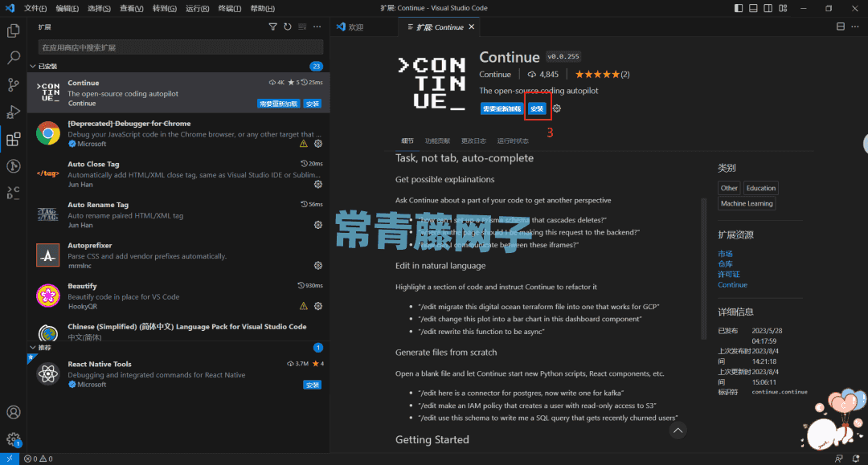Viewport: 868px width, 465px height.
Task: Click the Continue publisher name beside install count
Action: coord(495,74)
